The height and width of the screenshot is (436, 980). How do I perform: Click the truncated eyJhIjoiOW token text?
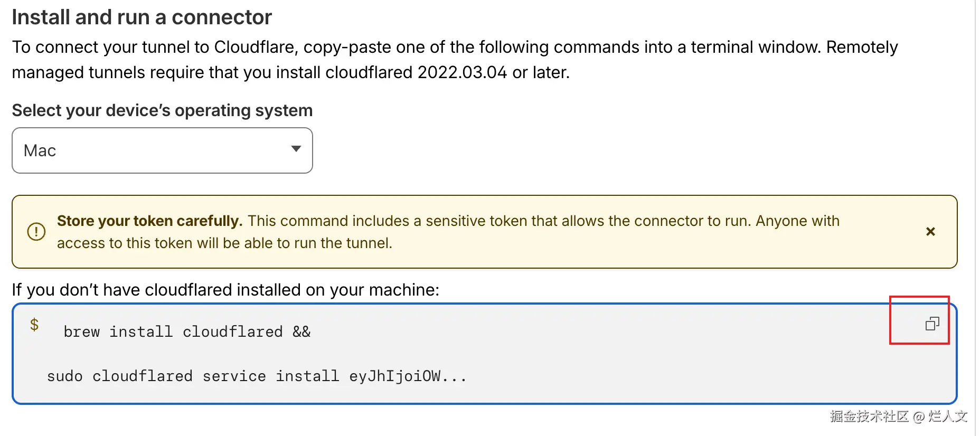(407, 376)
